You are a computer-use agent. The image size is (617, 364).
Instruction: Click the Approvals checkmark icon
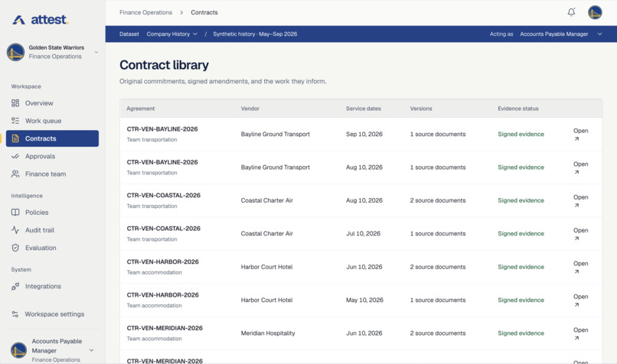click(x=15, y=156)
